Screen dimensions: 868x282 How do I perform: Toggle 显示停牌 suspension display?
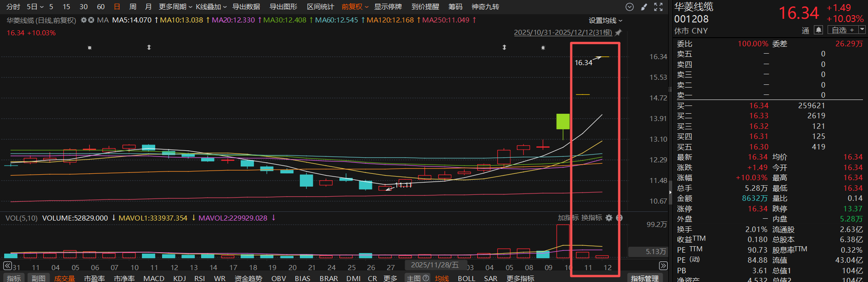click(x=388, y=7)
